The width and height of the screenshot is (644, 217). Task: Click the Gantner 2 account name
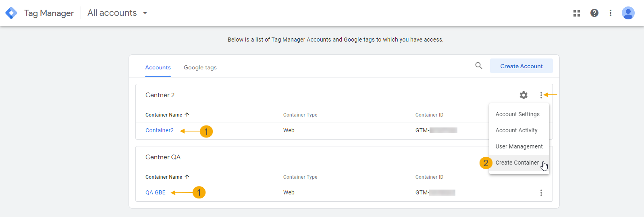coord(160,95)
